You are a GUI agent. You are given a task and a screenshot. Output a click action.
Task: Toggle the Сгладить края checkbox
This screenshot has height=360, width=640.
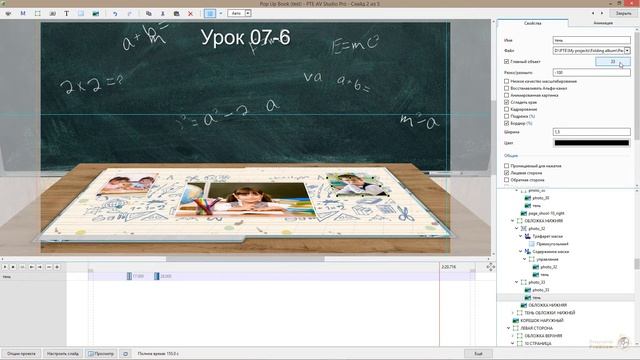click(507, 102)
